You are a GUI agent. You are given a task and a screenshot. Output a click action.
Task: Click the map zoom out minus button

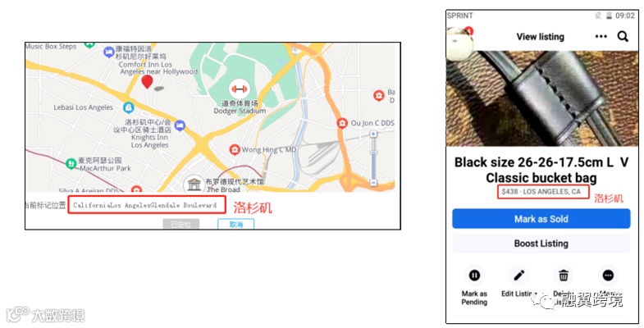[x=373, y=182]
